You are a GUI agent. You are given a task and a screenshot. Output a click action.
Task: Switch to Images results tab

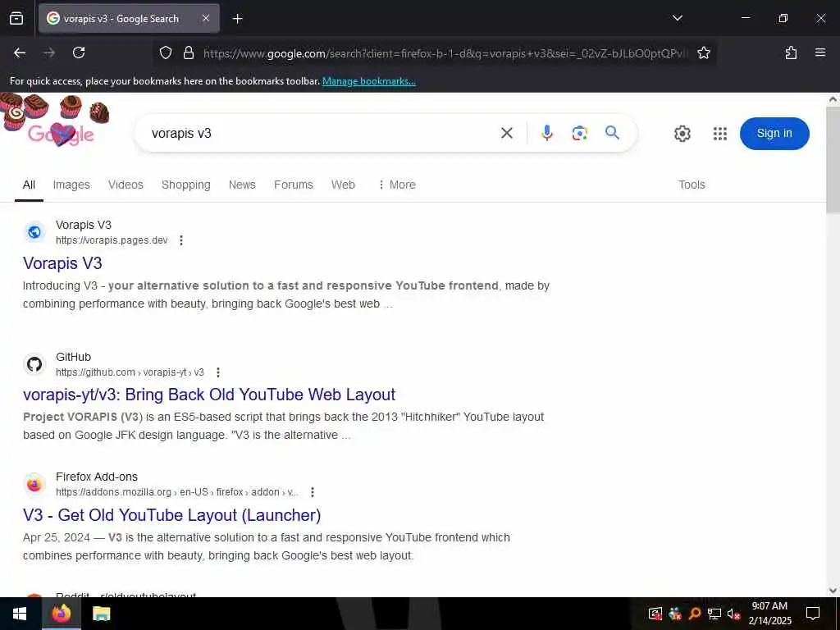click(x=71, y=185)
